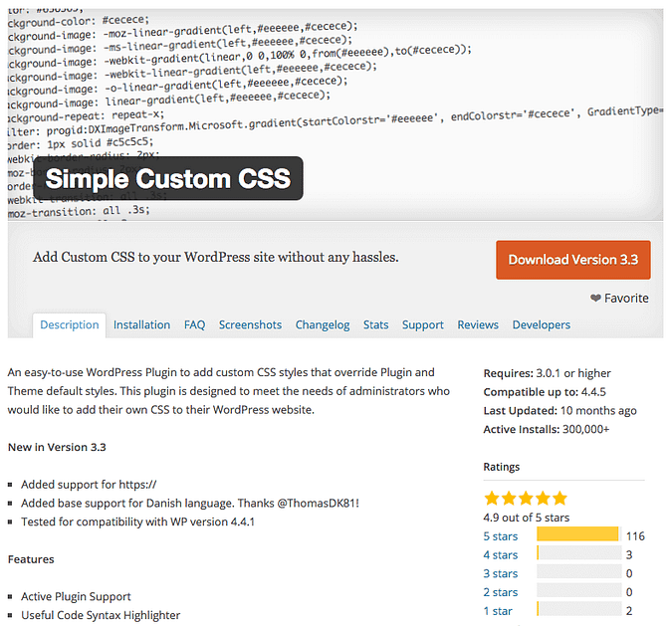Click the 3 stars rating link
This screenshot has height=626, width=672.
pyautogui.click(x=501, y=573)
